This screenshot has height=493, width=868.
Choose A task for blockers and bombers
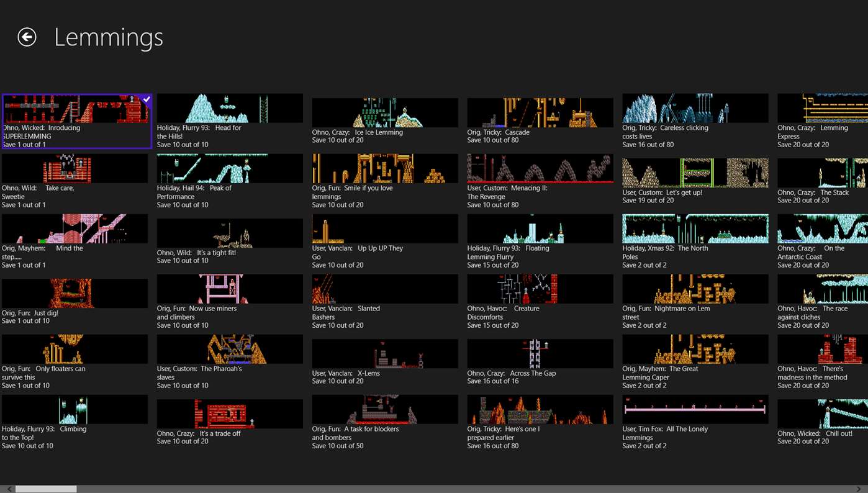coord(385,422)
